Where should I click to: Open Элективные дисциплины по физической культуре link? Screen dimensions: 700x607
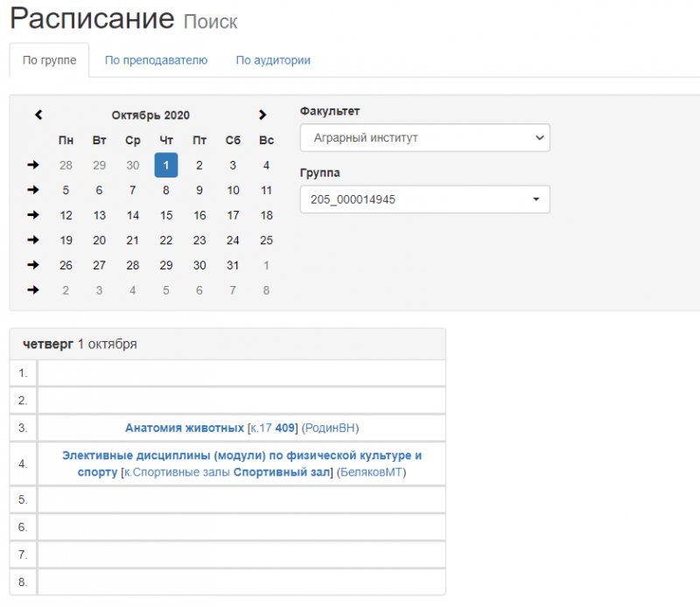pyautogui.click(x=241, y=464)
